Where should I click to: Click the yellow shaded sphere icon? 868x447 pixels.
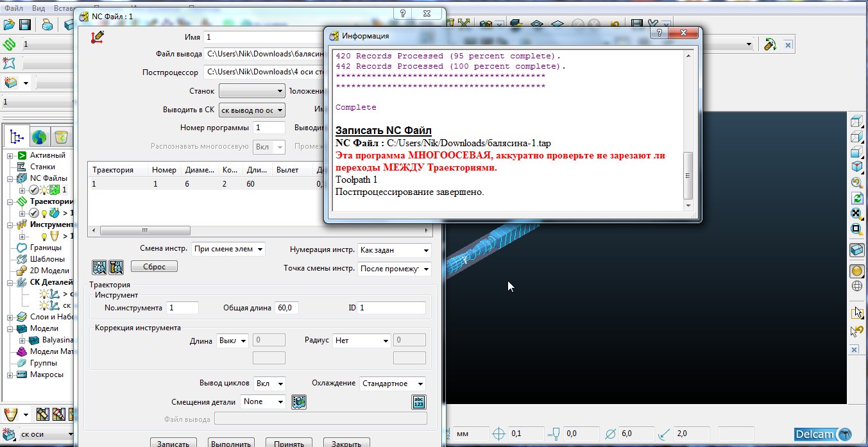pyautogui.click(x=856, y=271)
